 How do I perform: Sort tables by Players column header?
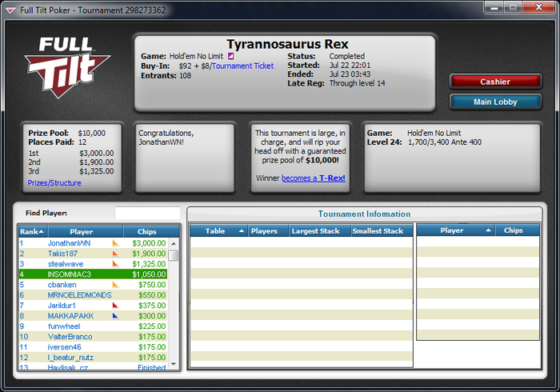[268, 231]
